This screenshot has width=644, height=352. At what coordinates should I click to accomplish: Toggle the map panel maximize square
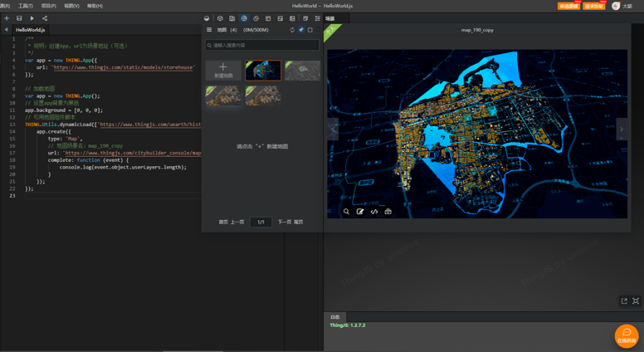point(310,30)
